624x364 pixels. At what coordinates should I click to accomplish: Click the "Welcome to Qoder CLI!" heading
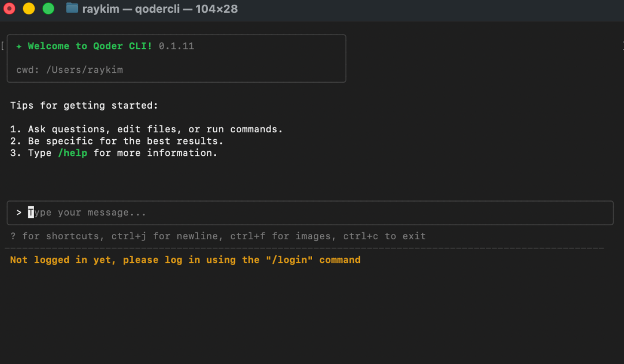coord(90,46)
